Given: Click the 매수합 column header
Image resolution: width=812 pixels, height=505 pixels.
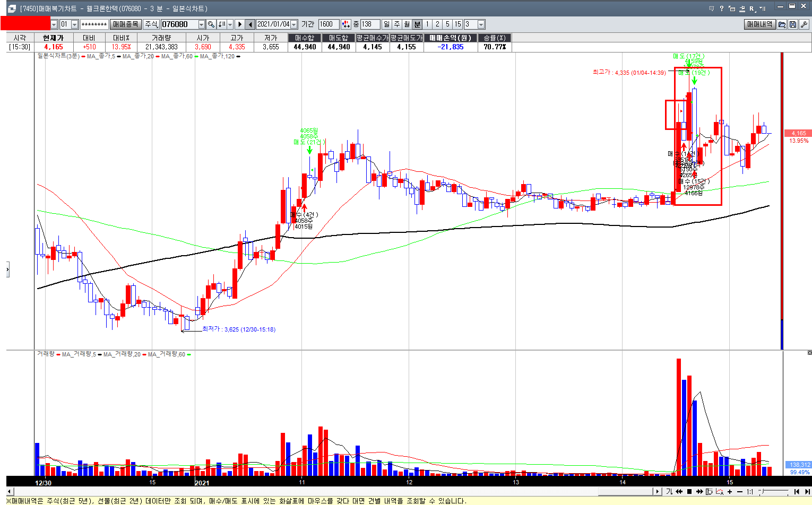Looking at the screenshot, I should [305, 38].
